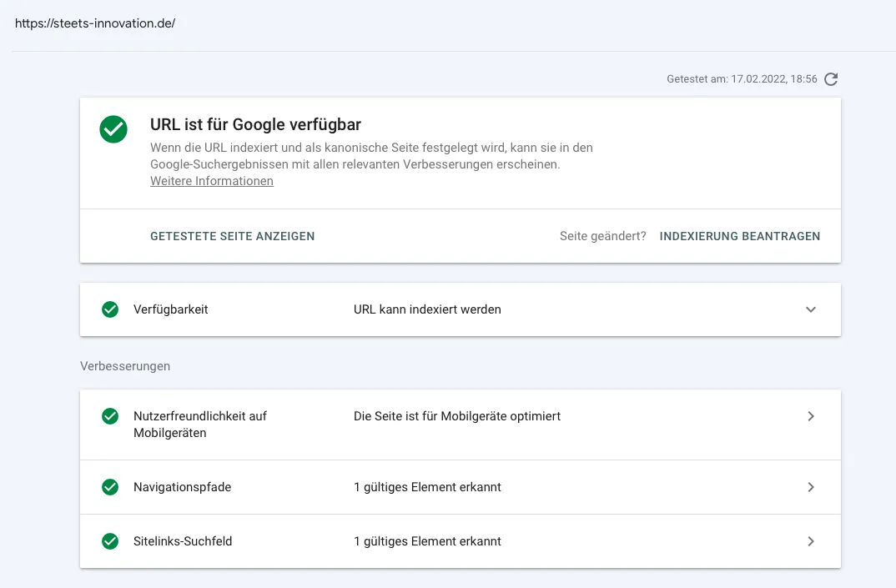Open Sitelinks-Suchfeld details arrow
Viewport: 896px width, 588px height.
click(x=810, y=541)
